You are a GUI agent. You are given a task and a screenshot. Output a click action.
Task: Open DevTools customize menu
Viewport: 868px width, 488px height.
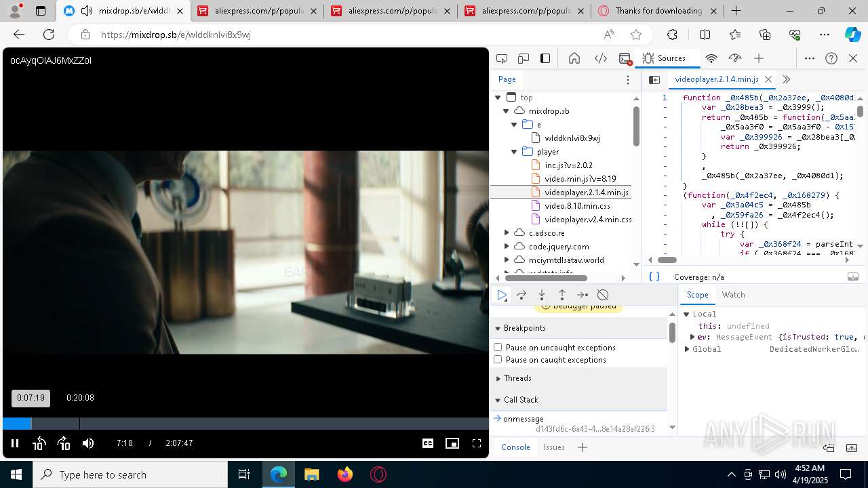pos(810,58)
